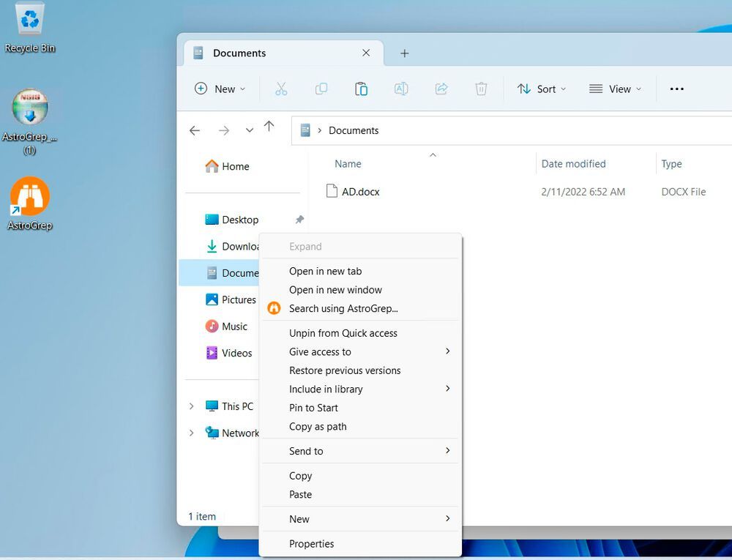Click the Share icon in toolbar

pos(441,89)
